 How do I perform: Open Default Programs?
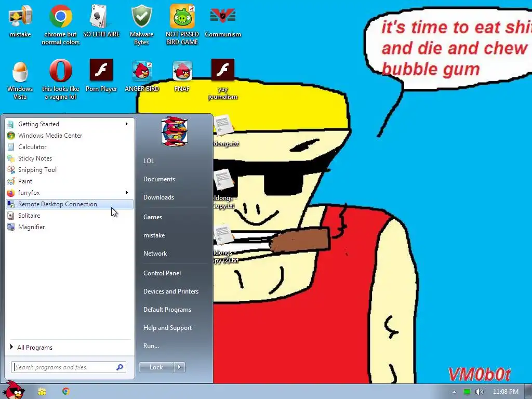167,310
